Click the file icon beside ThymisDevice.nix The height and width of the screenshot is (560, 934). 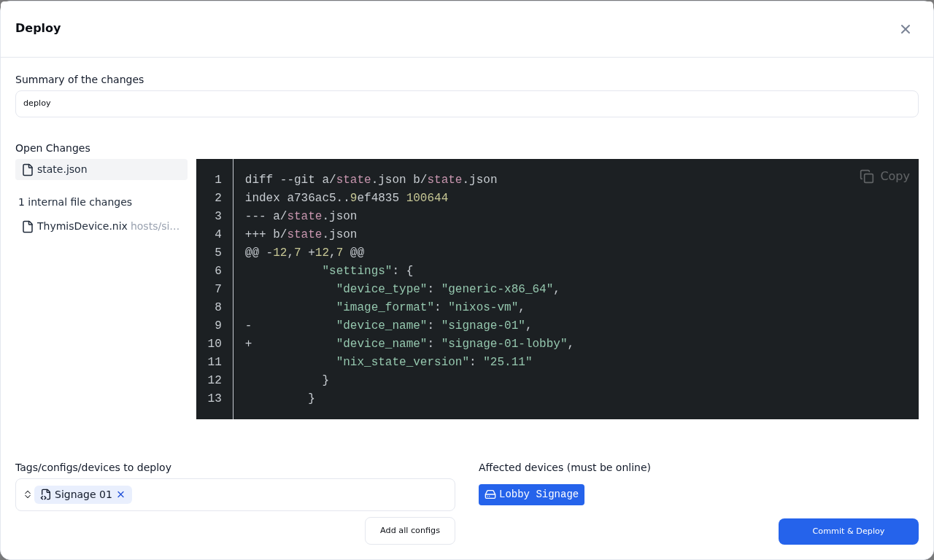click(28, 227)
